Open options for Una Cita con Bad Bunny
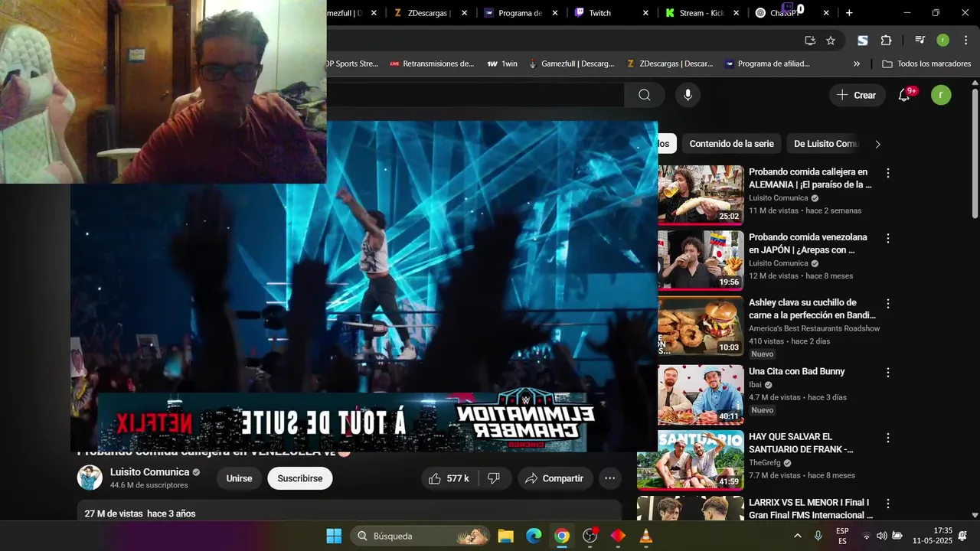Image resolution: width=980 pixels, height=551 pixels. point(888,373)
